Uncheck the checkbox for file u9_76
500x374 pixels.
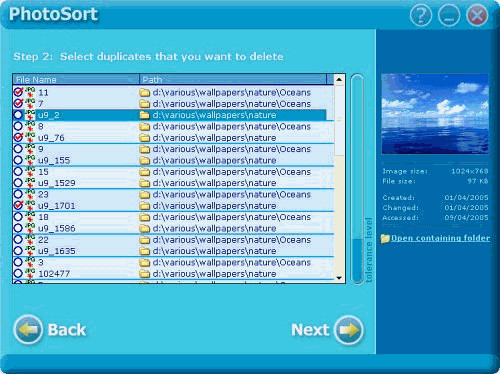click(18, 137)
